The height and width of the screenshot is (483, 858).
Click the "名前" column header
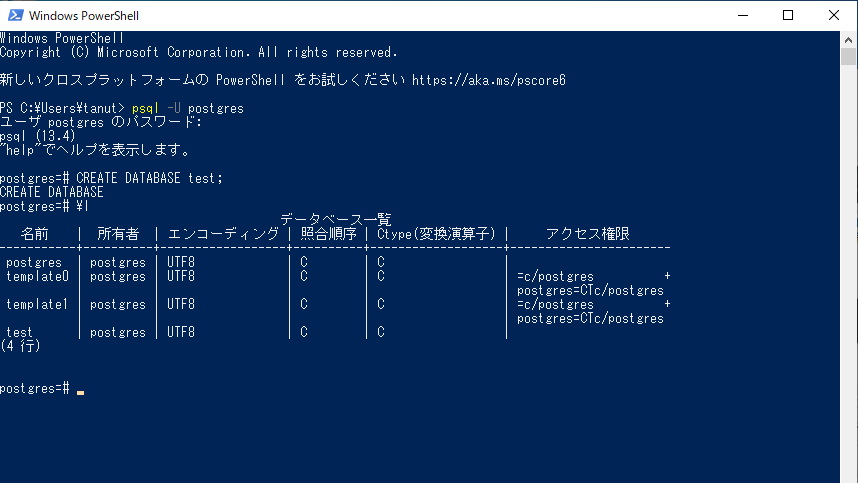(x=34, y=234)
